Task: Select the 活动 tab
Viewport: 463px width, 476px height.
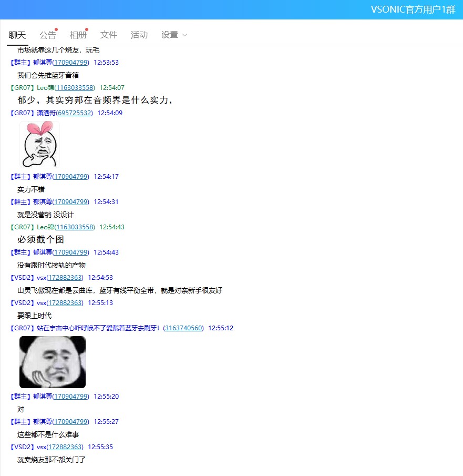Action: (x=139, y=35)
